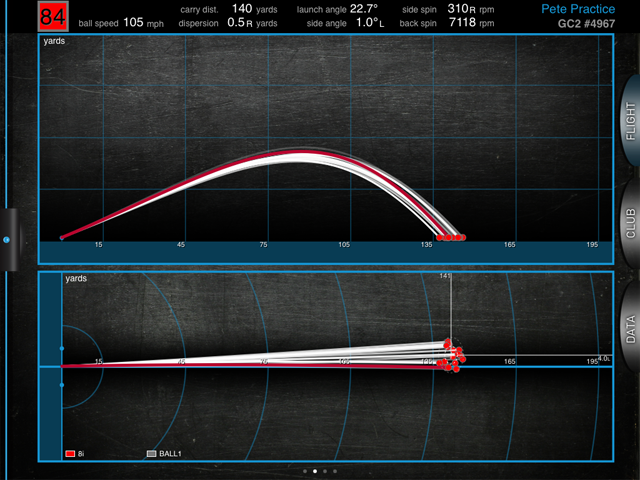Select the Pete Practice session name
Screen dimensions: 640x480
(x=577, y=8)
